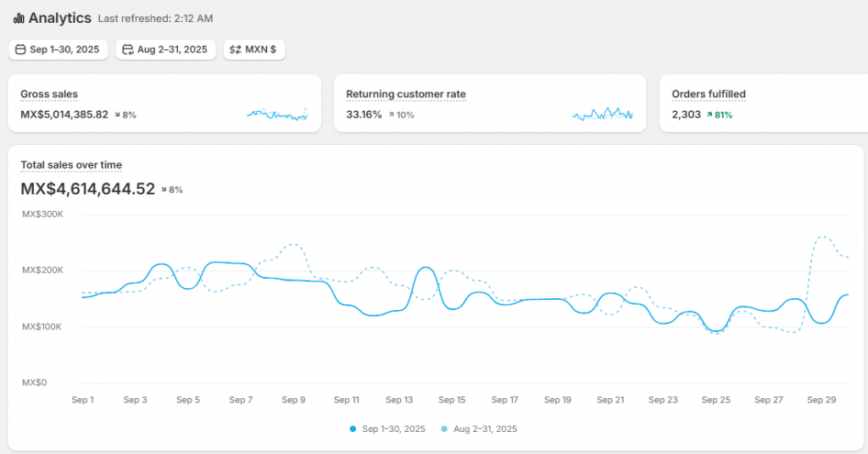Screen dimensions: 868x454
Task: Click the Returning customer rate sparkline chart
Action: pyautogui.click(x=603, y=113)
